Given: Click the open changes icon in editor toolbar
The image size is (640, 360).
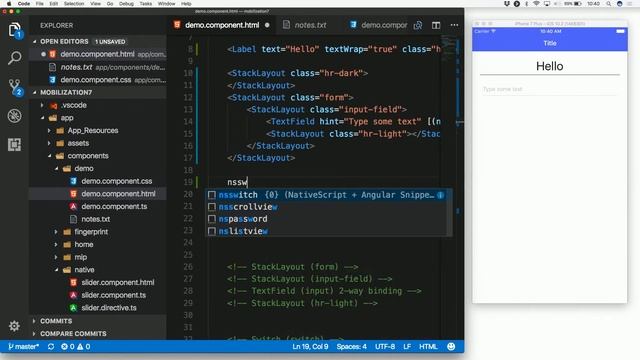Looking at the screenshot, I should click(418, 25).
